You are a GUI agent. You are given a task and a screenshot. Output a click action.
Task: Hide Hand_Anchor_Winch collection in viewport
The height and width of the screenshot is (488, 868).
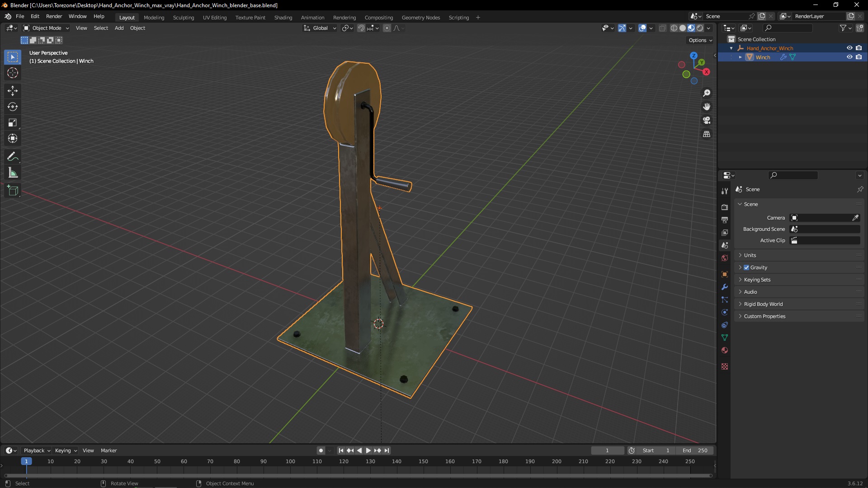pos(849,48)
